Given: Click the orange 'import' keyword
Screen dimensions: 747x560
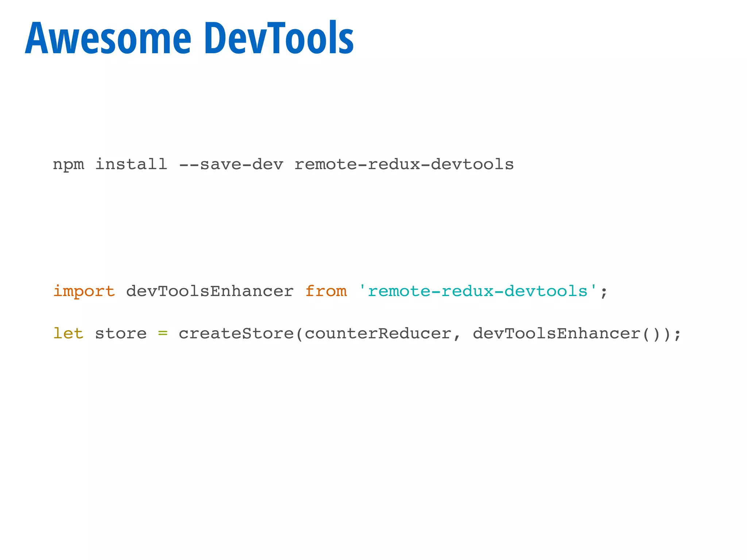Looking at the screenshot, I should pos(84,291).
